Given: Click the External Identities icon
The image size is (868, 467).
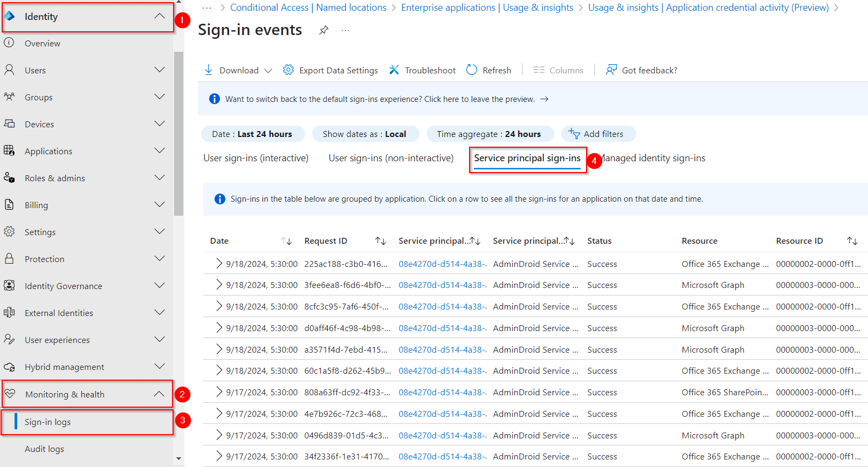Looking at the screenshot, I should click(x=9, y=312).
